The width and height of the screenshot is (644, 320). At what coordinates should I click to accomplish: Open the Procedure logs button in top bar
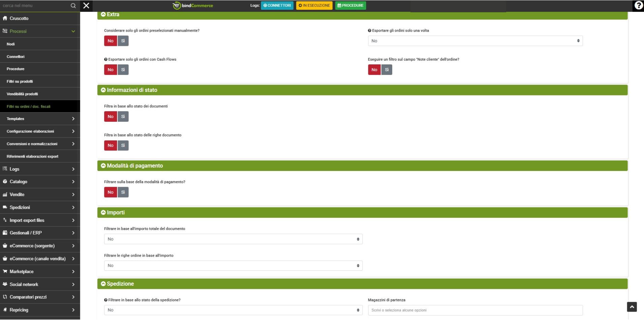350,5
